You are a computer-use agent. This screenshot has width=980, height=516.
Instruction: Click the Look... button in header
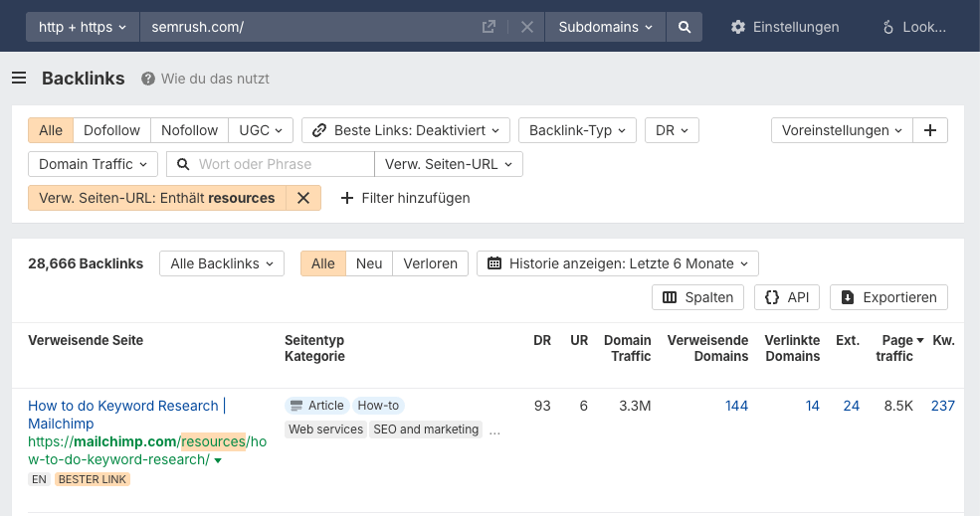point(913,27)
